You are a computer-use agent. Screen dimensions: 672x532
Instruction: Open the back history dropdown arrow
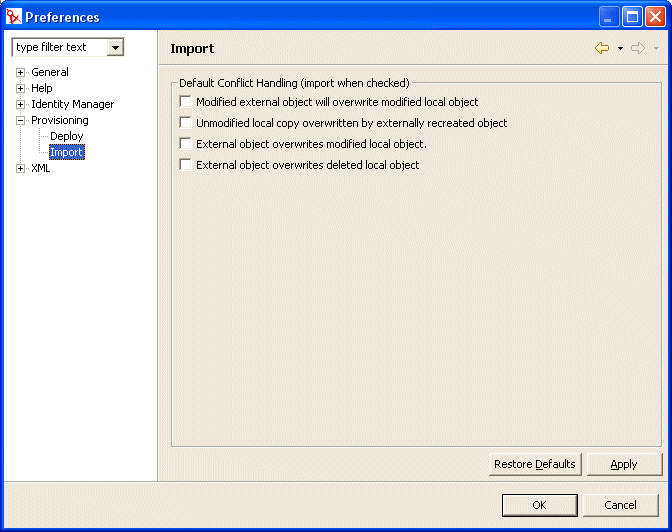[x=620, y=48]
